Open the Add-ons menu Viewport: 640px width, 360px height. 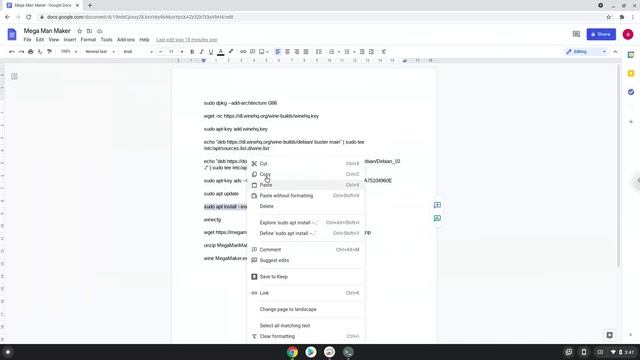coord(126,40)
